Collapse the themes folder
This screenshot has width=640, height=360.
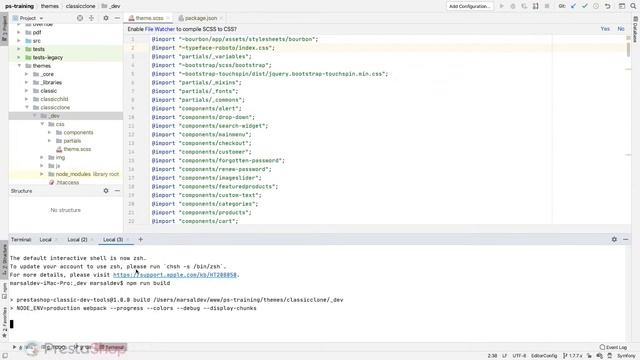(19, 66)
